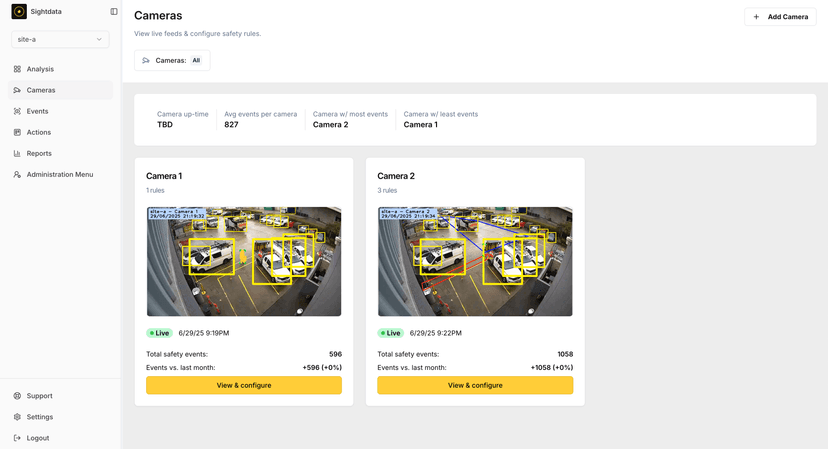Open Camera 2 live feed thumbnail
Image resolution: width=828 pixels, height=449 pixels.
pyautogui.click(x=475, y=261)
